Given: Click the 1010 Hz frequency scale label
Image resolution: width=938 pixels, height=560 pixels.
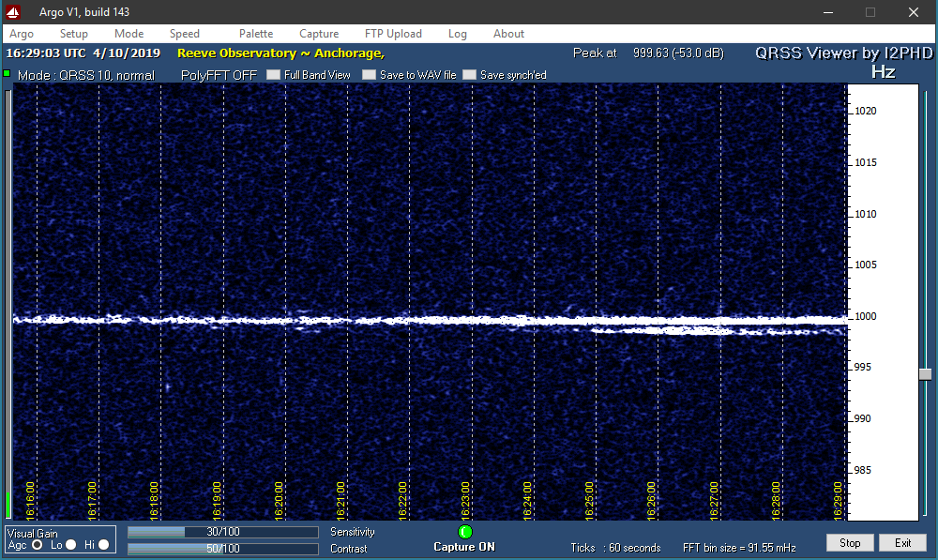Looking at the screenshot, I should (x=865, y=214).
